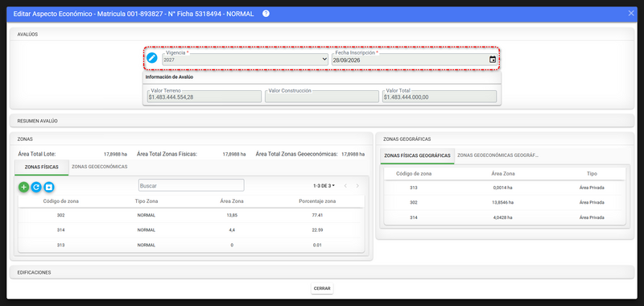
Task: Click the green add zone plus button
Action: pyautogui.click(x=24, y=187)
